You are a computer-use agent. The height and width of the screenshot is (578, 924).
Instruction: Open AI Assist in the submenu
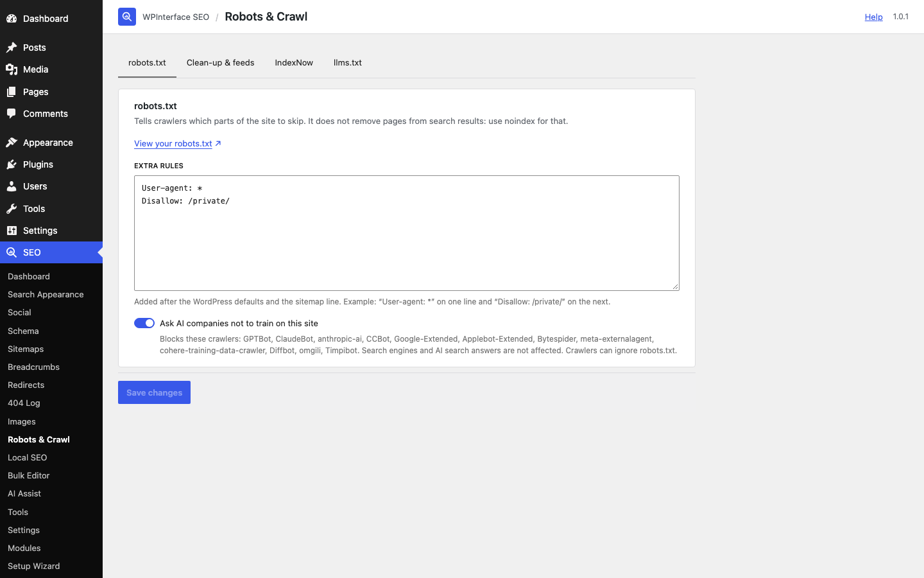[x=24, y=493]
